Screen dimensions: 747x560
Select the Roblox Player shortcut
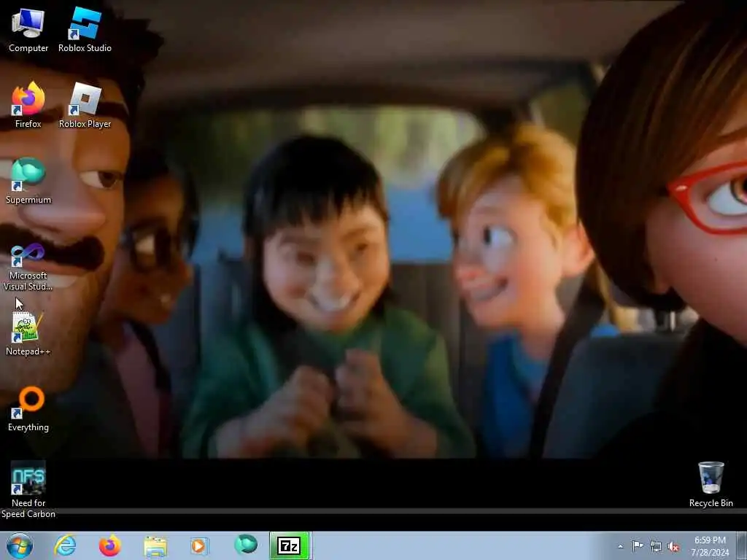(85, 106)
